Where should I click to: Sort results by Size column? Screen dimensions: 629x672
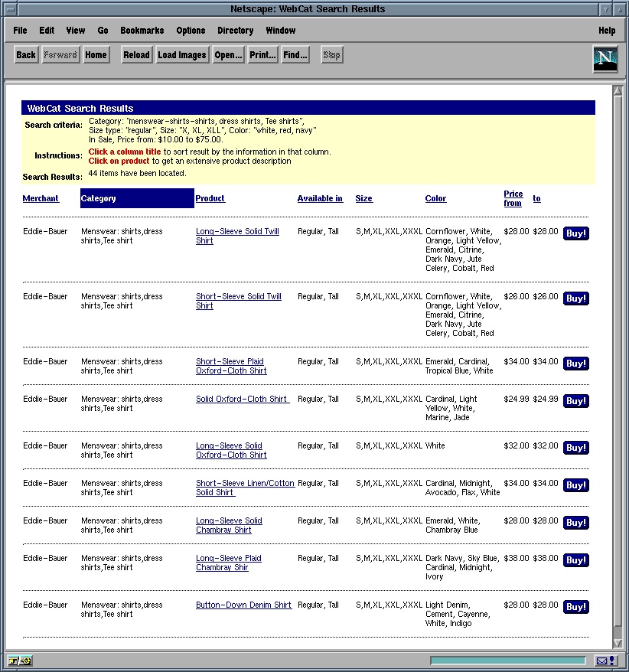pyautogui.click(x=363, y=198)
